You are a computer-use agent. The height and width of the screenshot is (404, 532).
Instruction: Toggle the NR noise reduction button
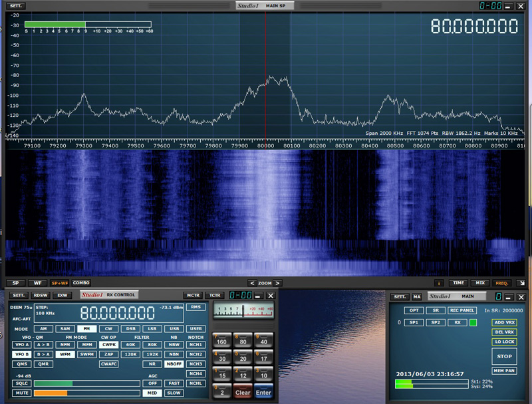pyautogui.click(x=152, y=364)
